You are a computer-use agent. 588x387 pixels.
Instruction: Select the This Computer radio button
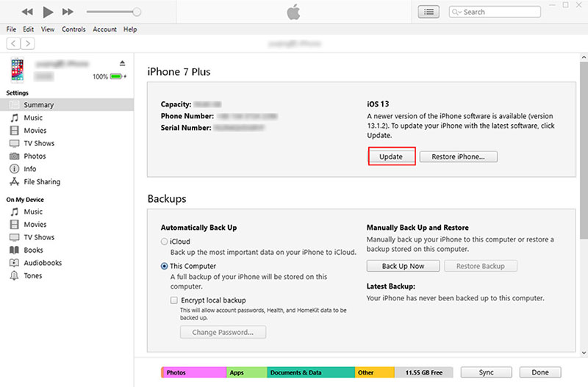(x=164, y=266)
